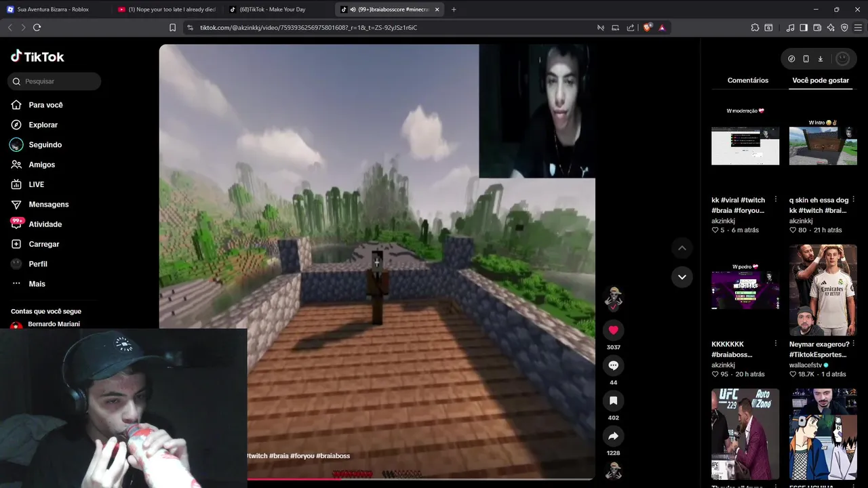Click the phone app icon in the top pill
This screenshot has height=488, width=868.
coord(806,59)
